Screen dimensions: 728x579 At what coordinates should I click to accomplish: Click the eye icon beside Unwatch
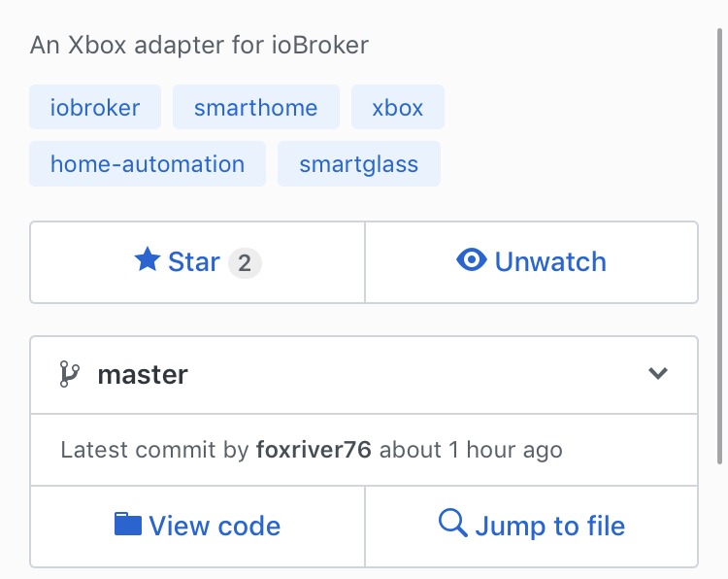[x=471, y=259]
